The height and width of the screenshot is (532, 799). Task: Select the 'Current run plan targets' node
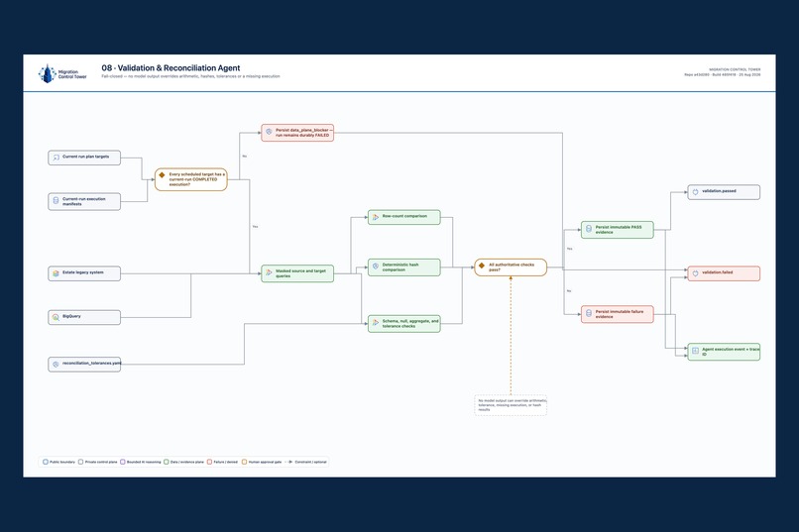pos(84,158)
